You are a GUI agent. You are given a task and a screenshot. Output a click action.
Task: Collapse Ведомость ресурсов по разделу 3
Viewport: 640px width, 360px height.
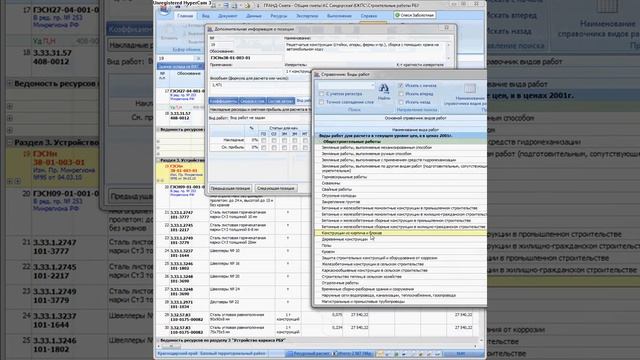(158, 340)
